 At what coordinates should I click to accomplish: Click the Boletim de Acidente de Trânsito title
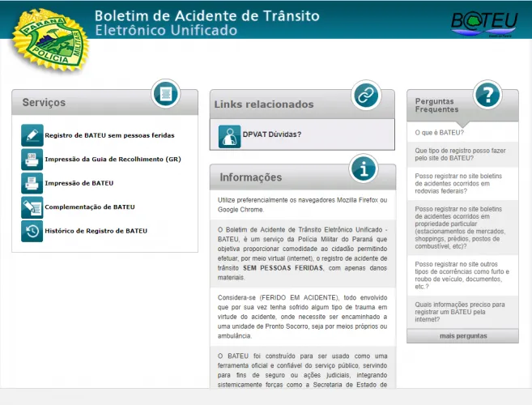(207, 16)
